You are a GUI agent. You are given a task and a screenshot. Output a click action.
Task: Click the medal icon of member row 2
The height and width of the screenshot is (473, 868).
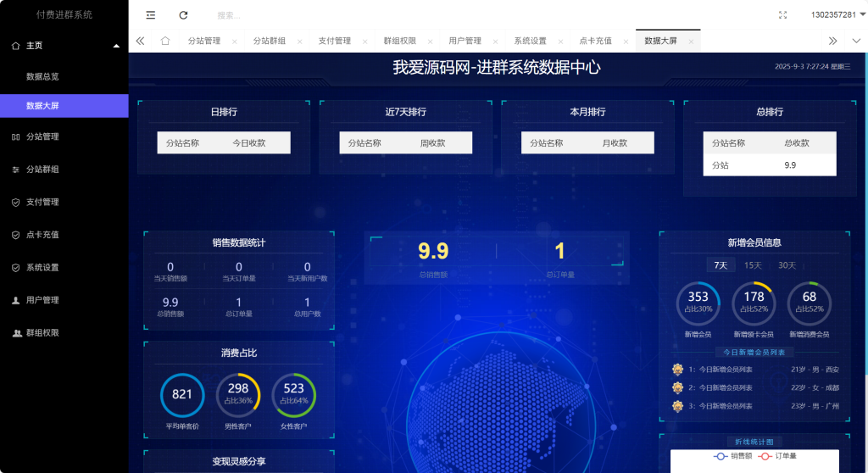pos(677,387)
